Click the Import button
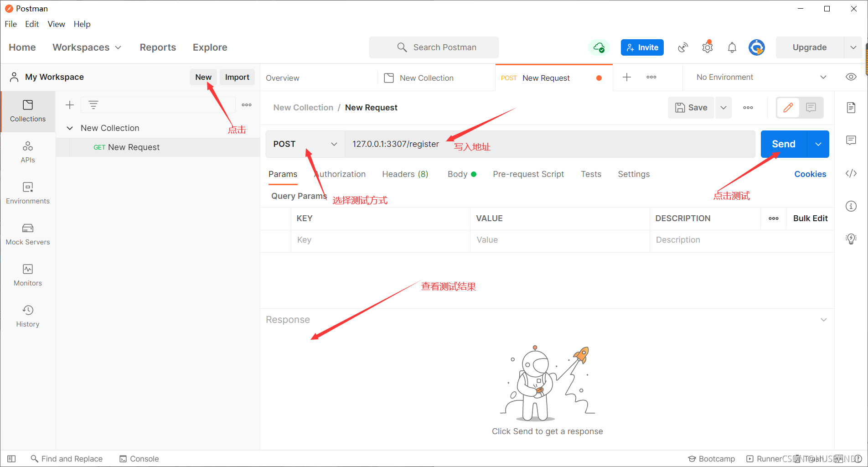 coord(237,77)
